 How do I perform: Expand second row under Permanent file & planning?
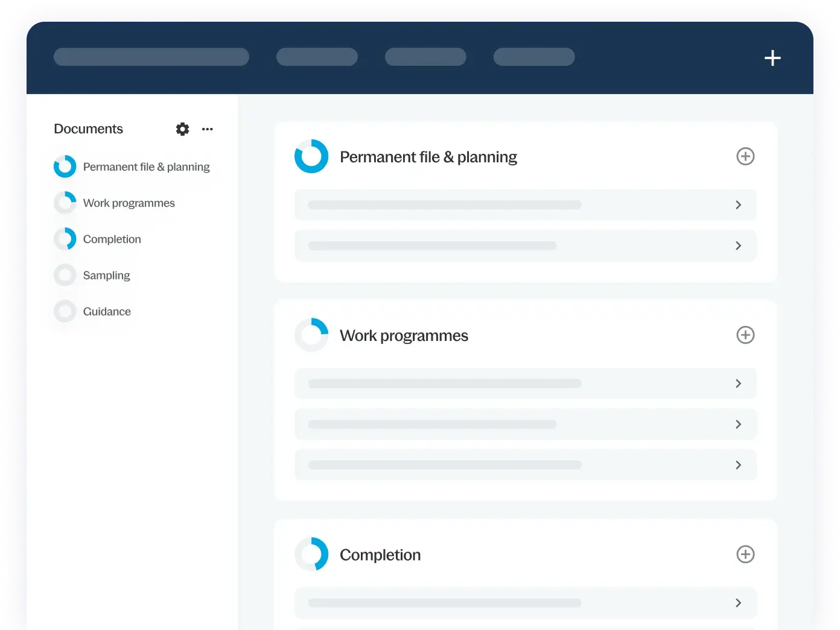click(x=738, y=246)
